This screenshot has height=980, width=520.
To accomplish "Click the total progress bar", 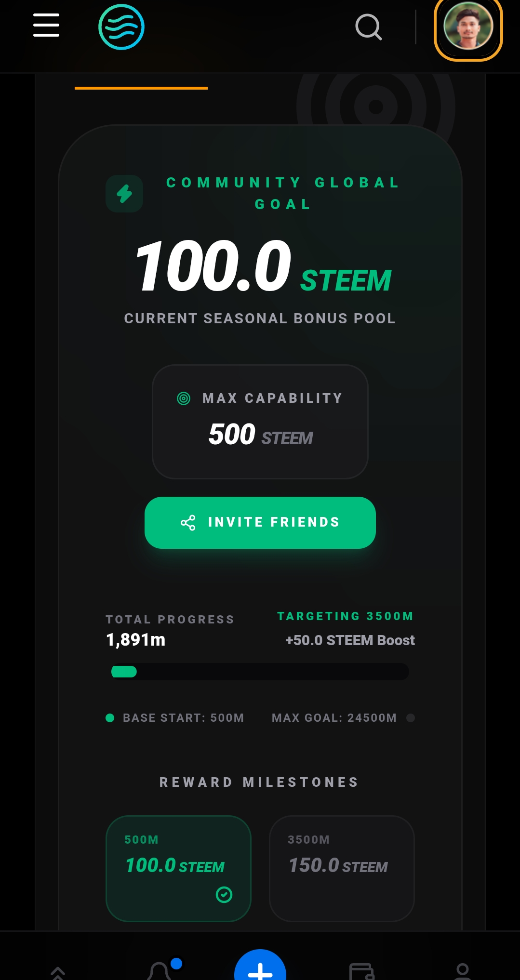I will click(260, 672).
